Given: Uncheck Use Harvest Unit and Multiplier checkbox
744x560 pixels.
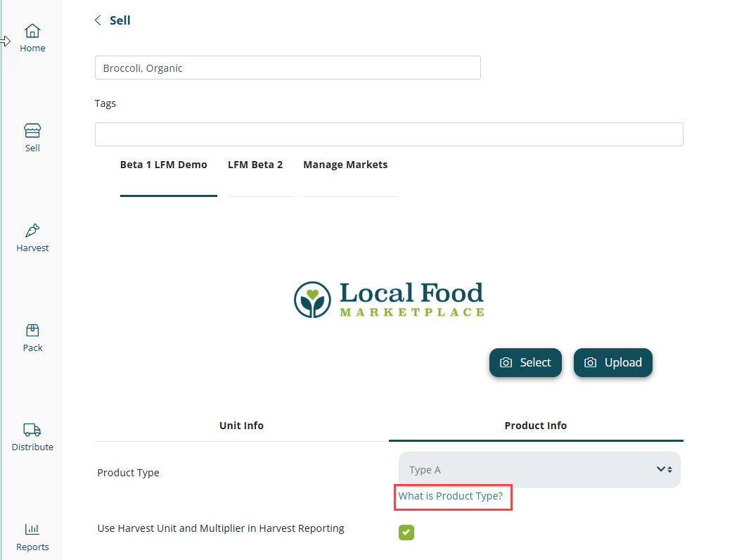Looking at the screenshot, I should [406, 533].
